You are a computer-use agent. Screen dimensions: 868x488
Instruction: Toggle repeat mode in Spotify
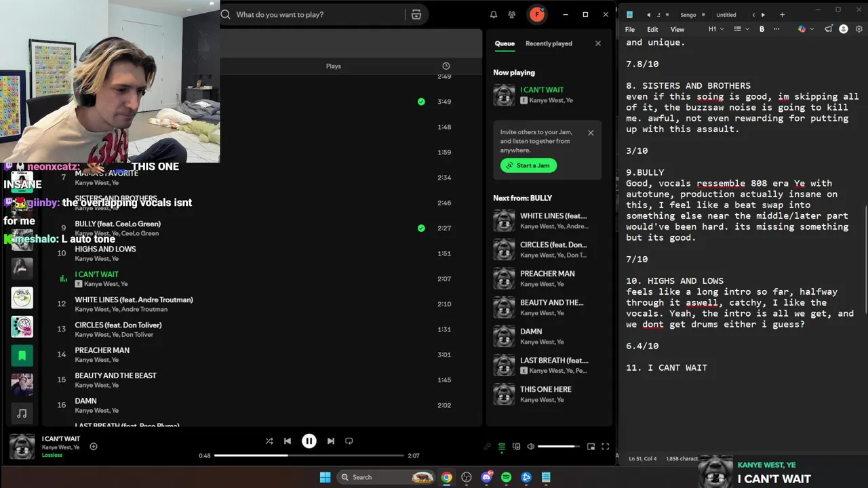[x=349, y=441]
